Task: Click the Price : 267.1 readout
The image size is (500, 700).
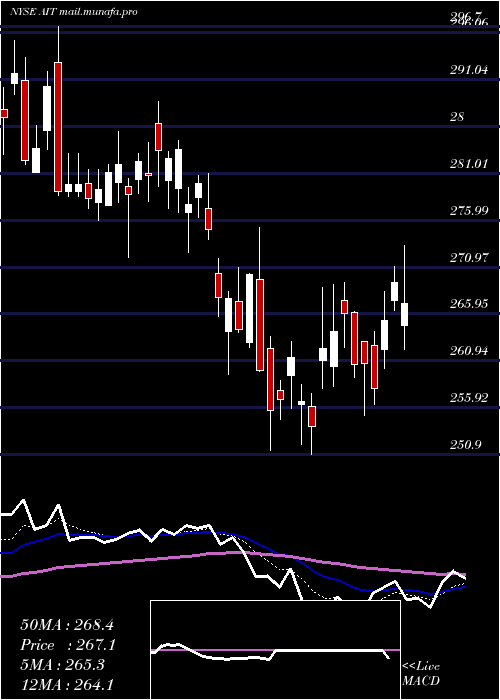Action: click(68, 645)
